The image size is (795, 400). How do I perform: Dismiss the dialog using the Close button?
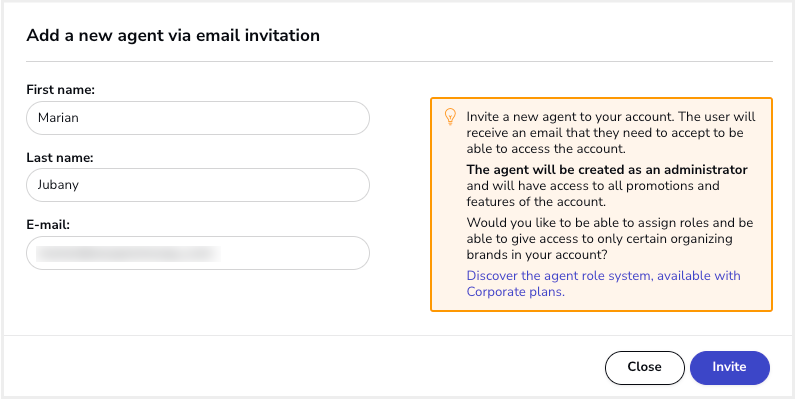coord(644,368)
